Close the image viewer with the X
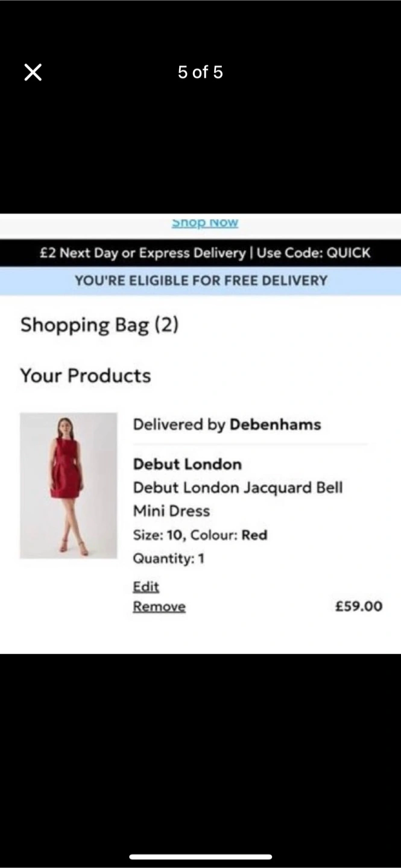401x868 pixels. pos(33,72)
